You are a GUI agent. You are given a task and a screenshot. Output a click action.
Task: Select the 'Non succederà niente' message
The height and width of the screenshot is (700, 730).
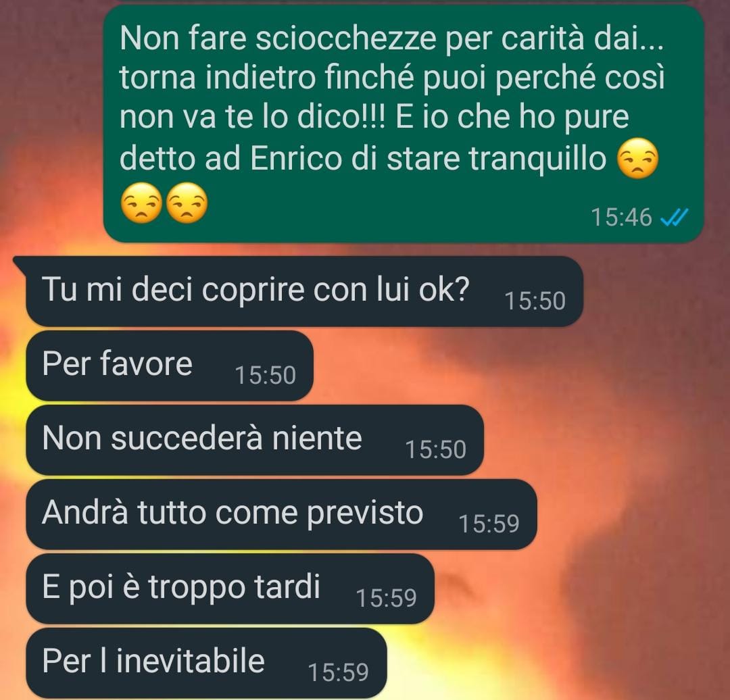click(x=255, y=440)
